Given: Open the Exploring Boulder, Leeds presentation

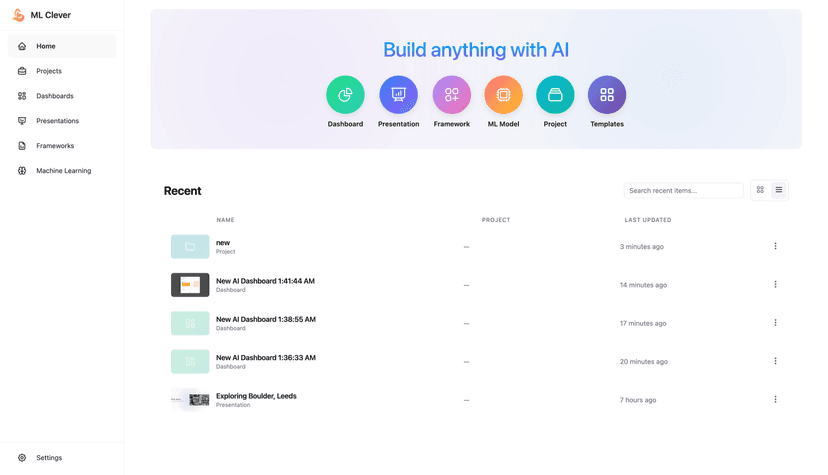Looking at the screenshot, I should tap(256, 396).
